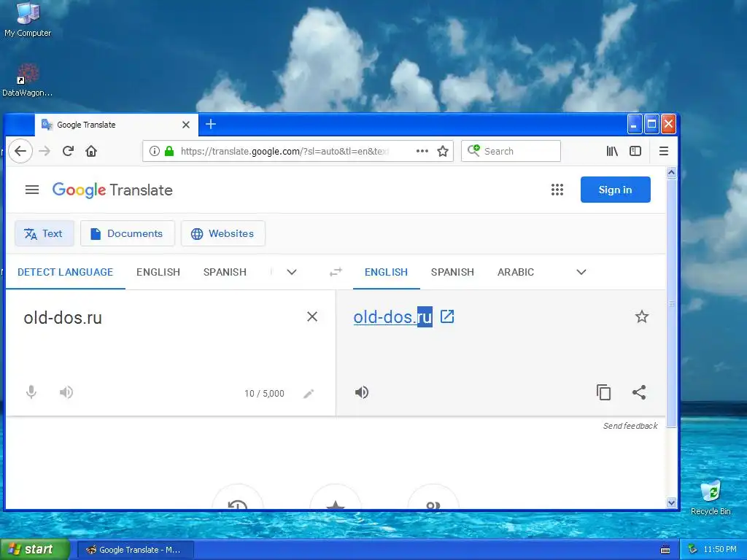Click the Google Translate logo
Viewport: 747px width, 560px height.
click(112, 190)
